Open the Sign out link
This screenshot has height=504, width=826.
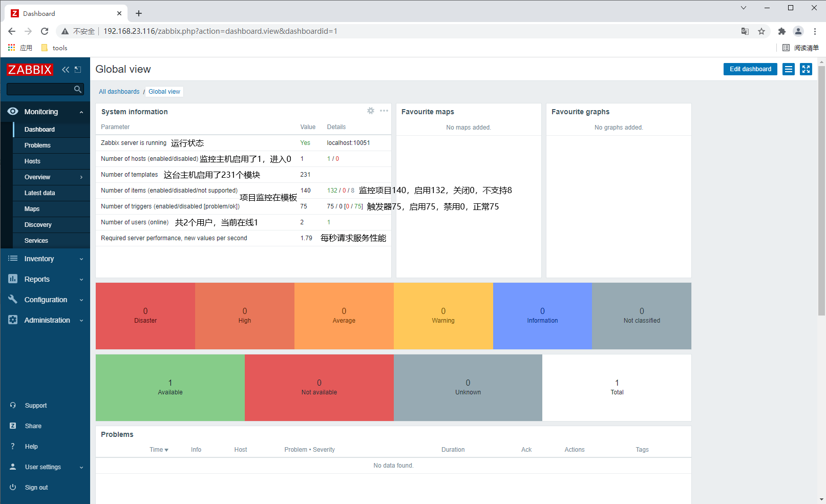[x=36, y=488]
